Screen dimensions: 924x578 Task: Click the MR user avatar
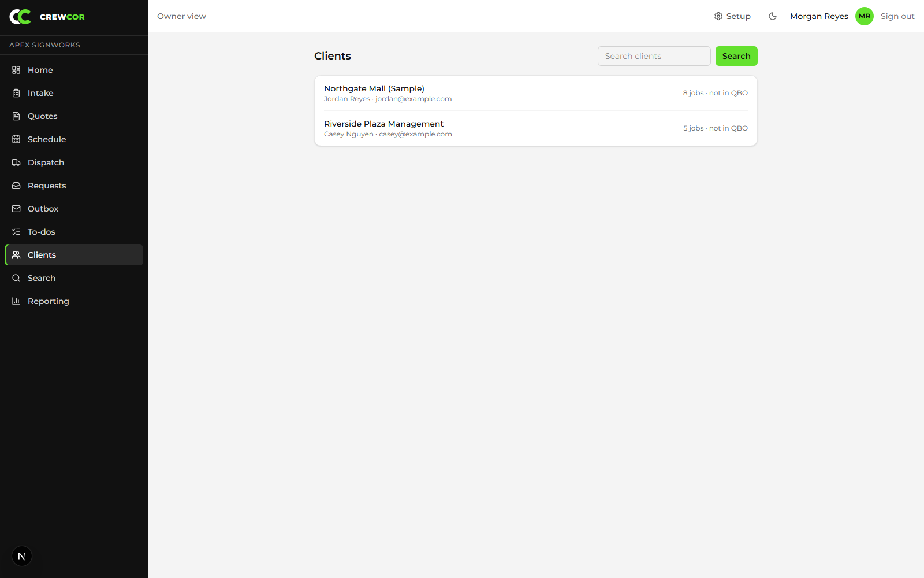[865, 16]
